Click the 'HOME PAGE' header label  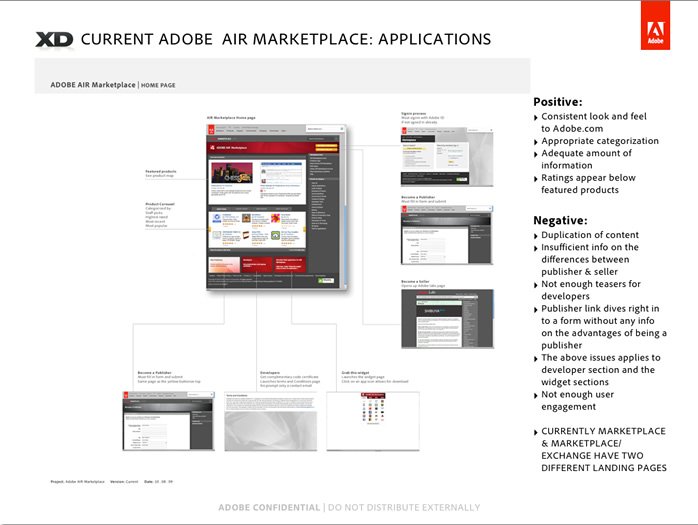[158, 85]
